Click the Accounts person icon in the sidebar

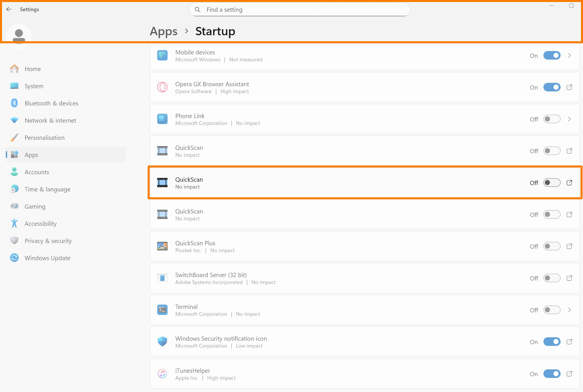(x=14, y=172)
